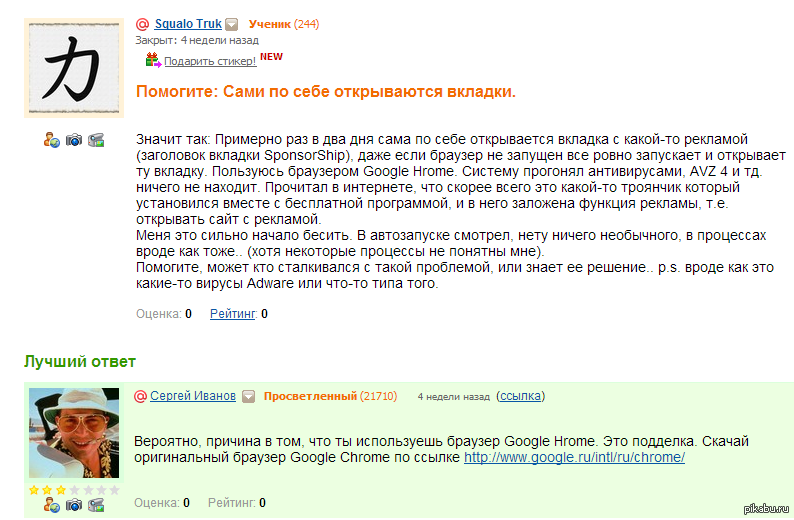Click the @ icon beside Сергей Иванов
This screenshot has width=794, height=520.
pos(140,396)
